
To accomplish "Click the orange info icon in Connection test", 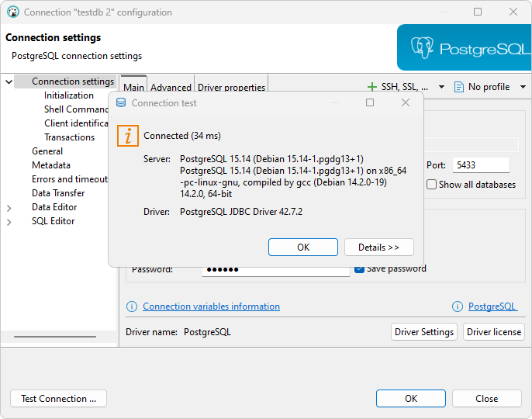I will tap(128, 136).
